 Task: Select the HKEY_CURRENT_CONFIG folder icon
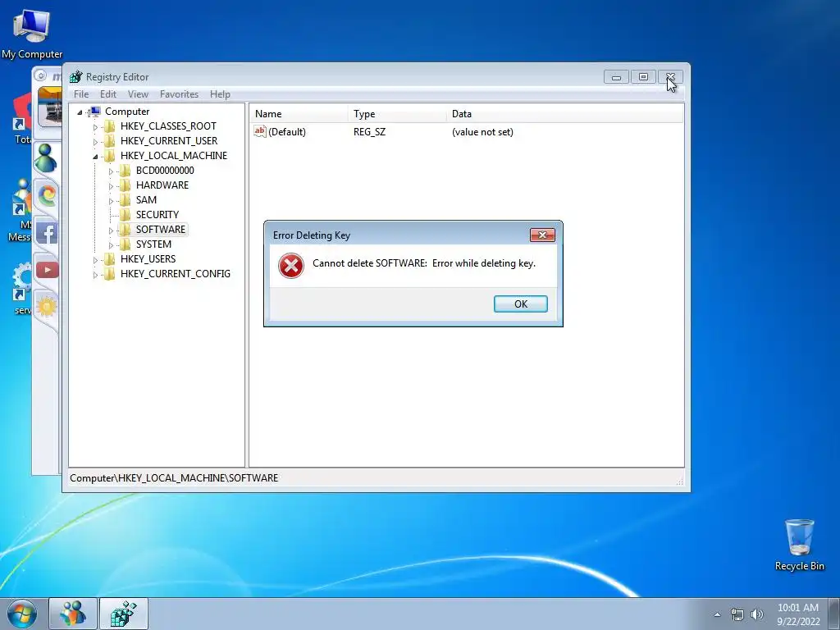click(x=109, y=273)
